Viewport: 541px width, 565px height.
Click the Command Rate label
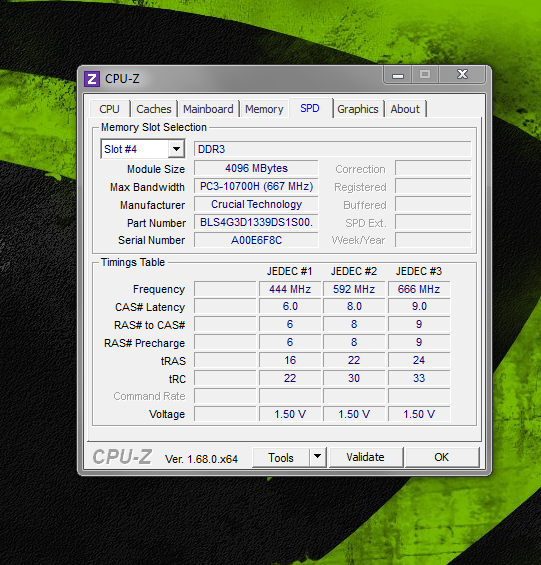[x=149, y=396]
